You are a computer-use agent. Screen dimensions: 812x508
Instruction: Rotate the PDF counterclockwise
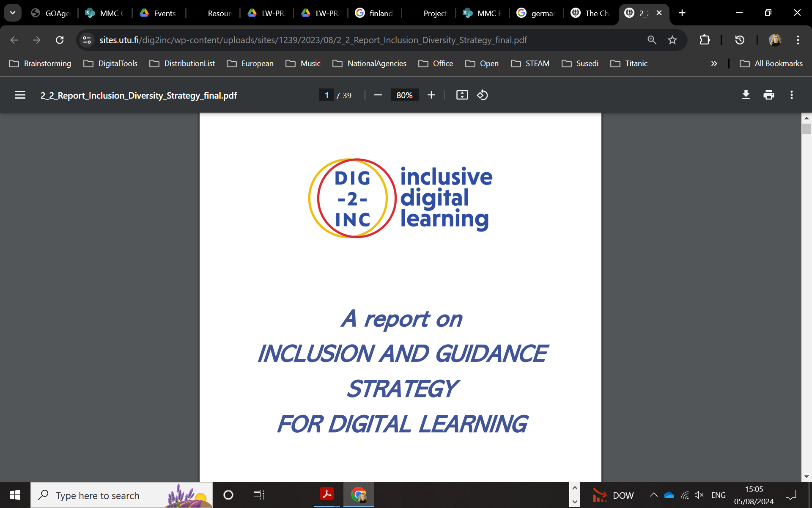(x=483, y=95)
